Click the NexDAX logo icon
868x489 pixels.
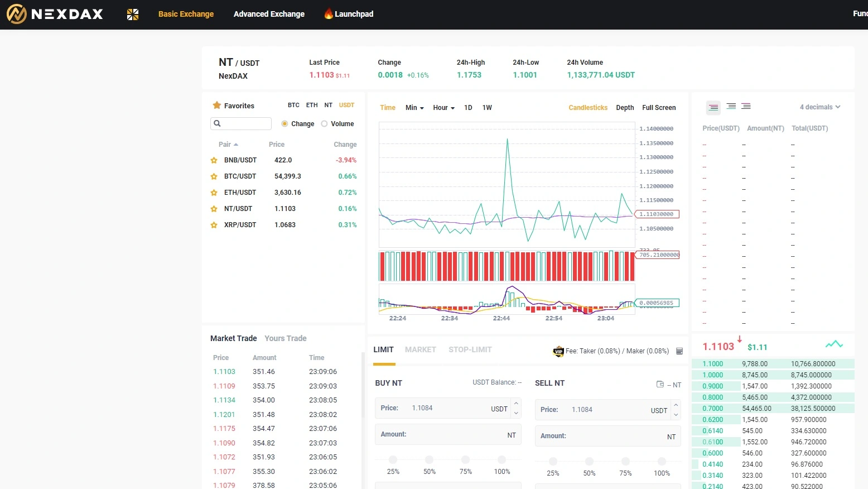pyautogui.click(x=17, y=14)
